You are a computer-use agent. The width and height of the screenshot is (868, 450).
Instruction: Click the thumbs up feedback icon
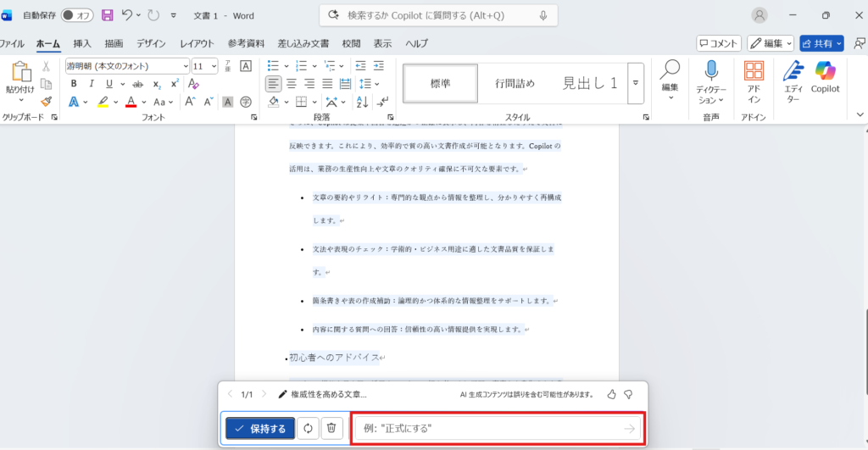pyautogui.click(x=612, y=394)
